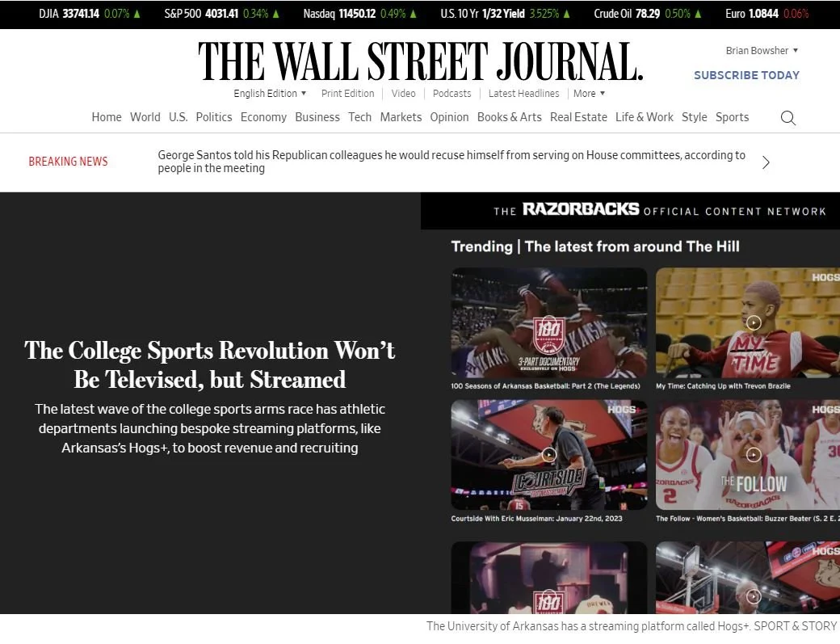Open search with the magnifying glass icon

point(787,118)
